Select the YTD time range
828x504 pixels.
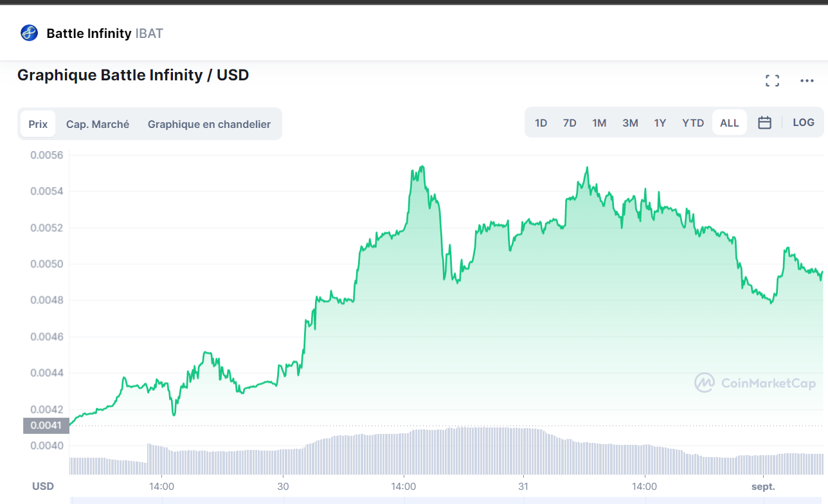point(693,123)
